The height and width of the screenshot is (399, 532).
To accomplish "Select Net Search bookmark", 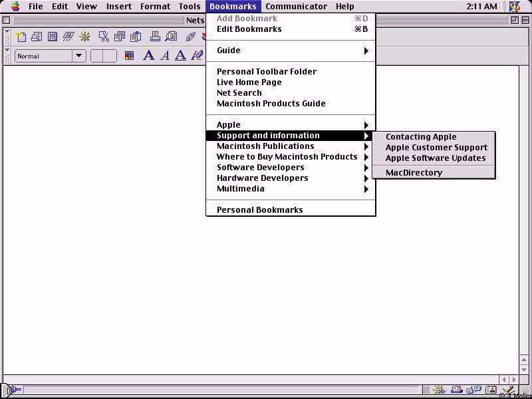I will pos(291,93).
